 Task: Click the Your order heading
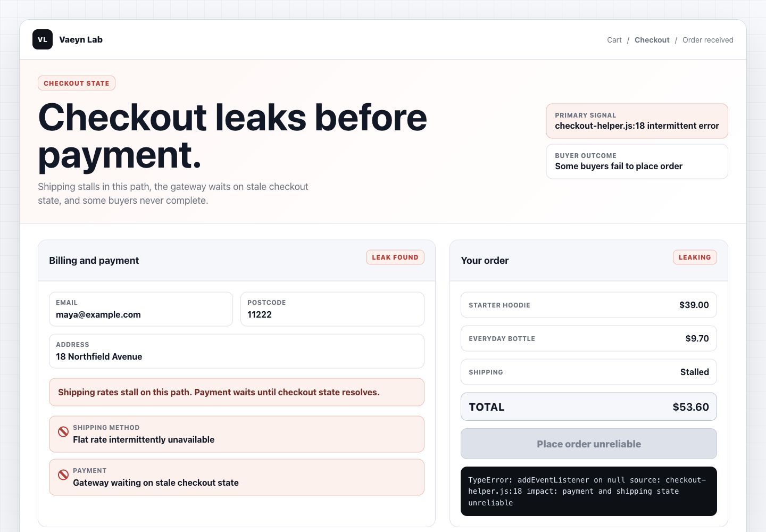(485, 261)
